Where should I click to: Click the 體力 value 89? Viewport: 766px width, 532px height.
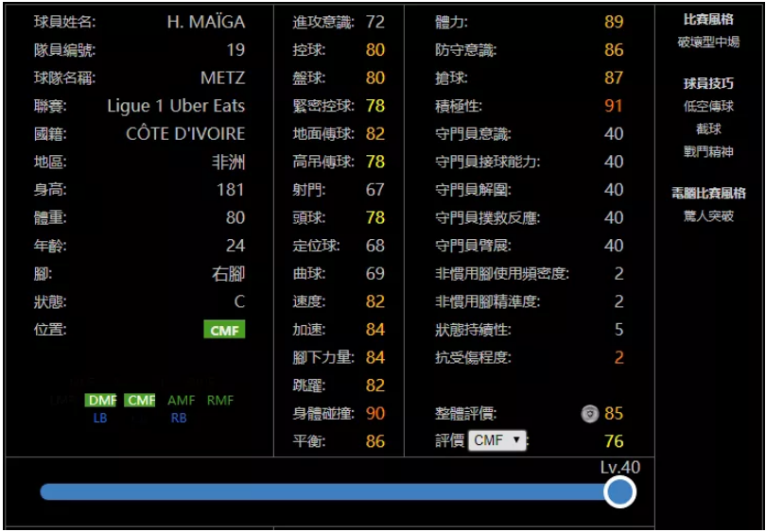coord(614,22)
